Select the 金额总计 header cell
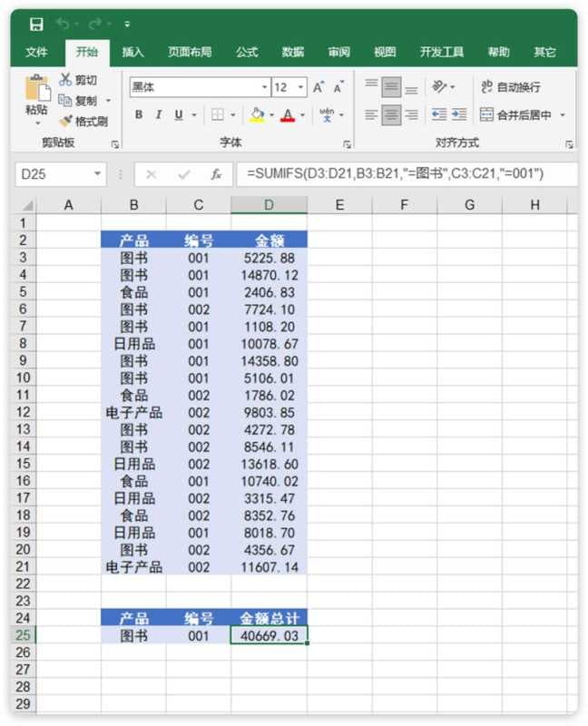Viewport: 588px width, 726px height. click(x=269, y=618)
